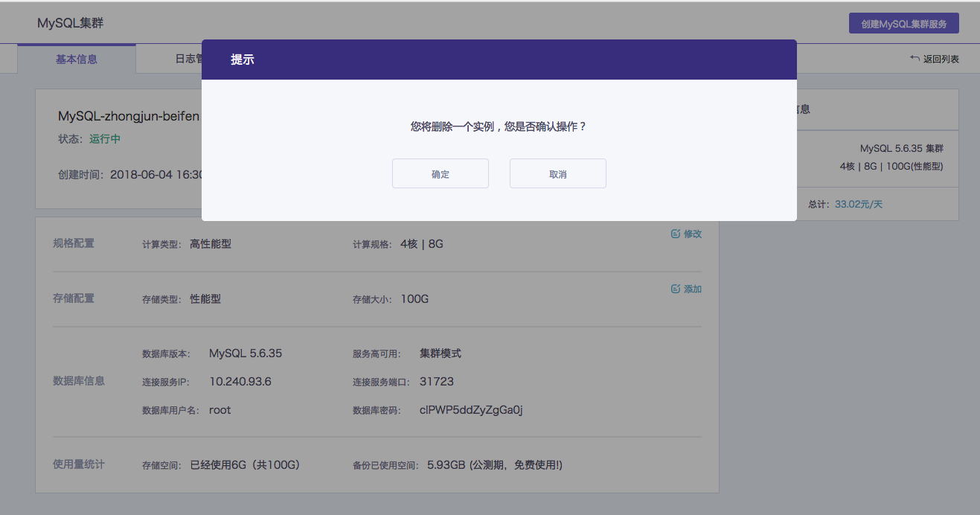Click the 创建MySQL集群服务 button
980x515 pixels.
[904, 24]
